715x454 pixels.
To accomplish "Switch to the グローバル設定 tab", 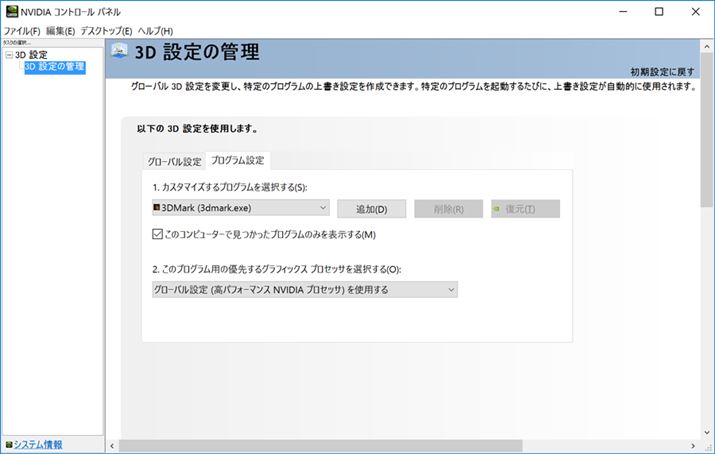I will coord(174,161).
